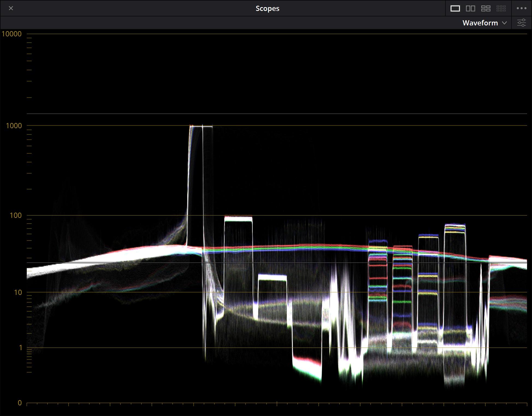Open waveform settings sliders icon

pyautogui.click(x=521, y=23)
